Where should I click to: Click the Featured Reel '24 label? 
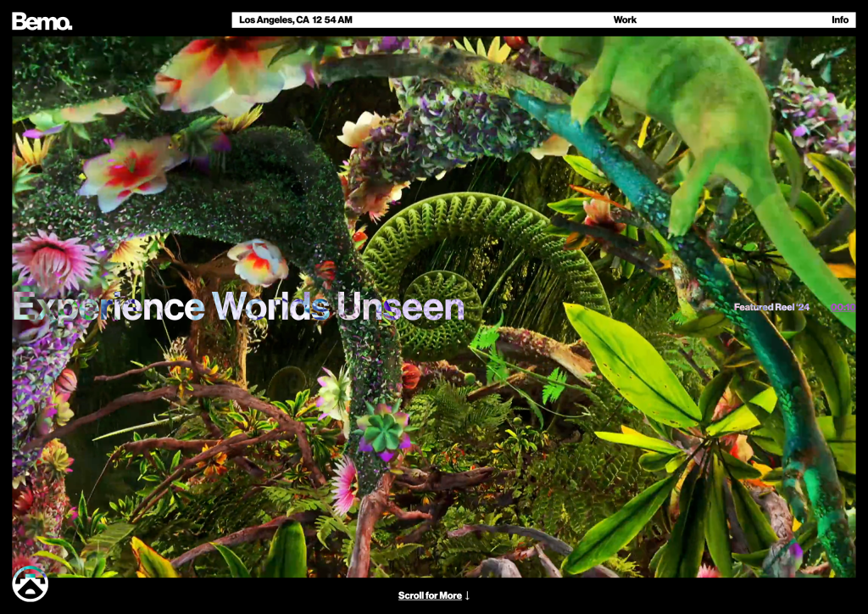pos(771,305)
